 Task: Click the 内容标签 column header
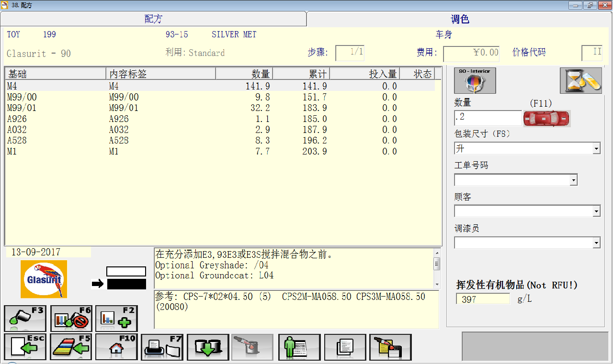pyautogui.click(x=161, y=74)
